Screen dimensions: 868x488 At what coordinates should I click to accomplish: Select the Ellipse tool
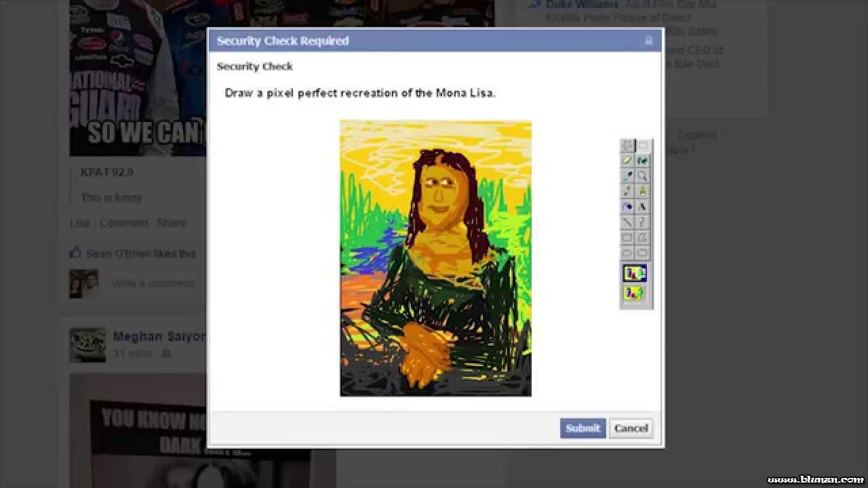click(x=627, y=253)
